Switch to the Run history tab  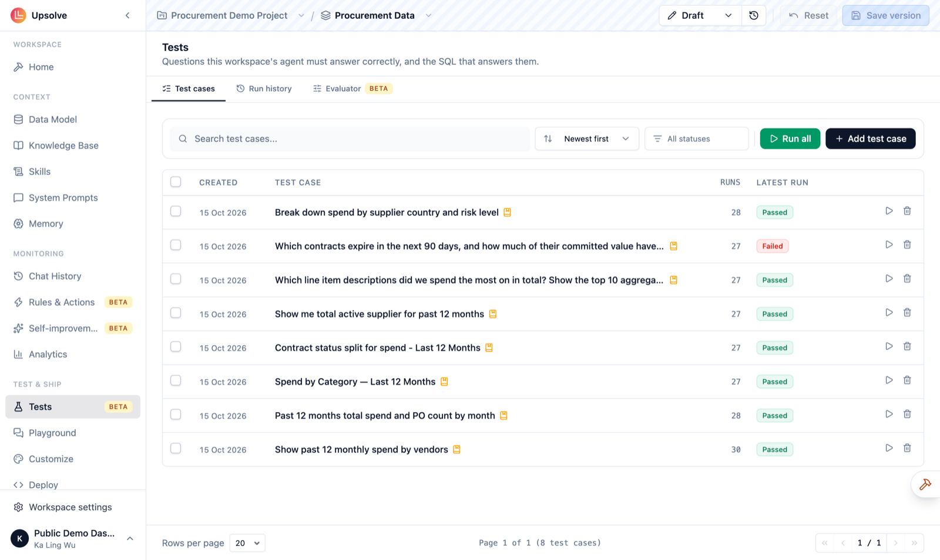[264, 89]
